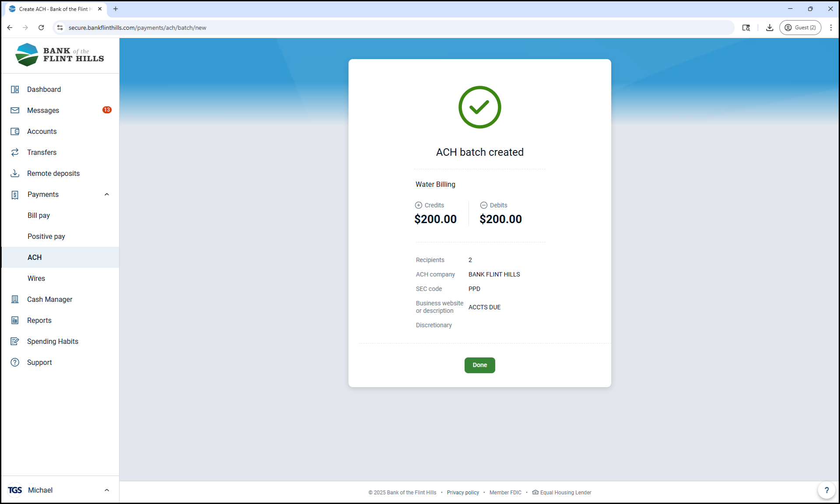The height and width of the screenshot is (504, 840).
Task: Collapse the Payments menu chevron
Action: click(x=107, y=194)
